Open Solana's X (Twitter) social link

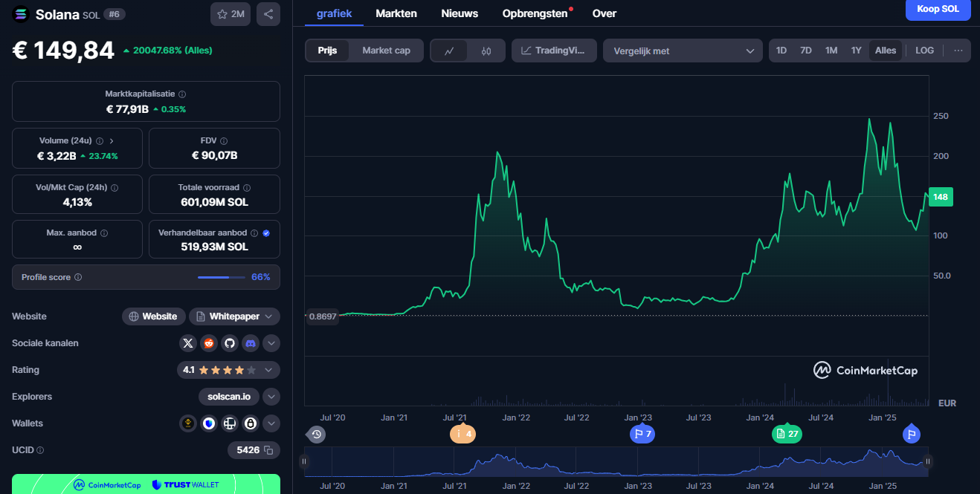point(188,343)
